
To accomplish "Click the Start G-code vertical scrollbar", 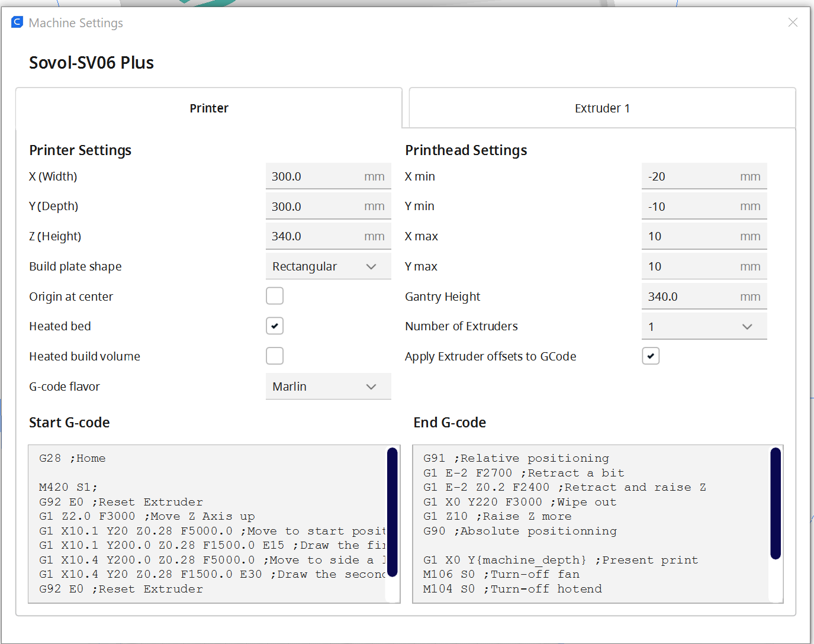I will click(392, 512).
